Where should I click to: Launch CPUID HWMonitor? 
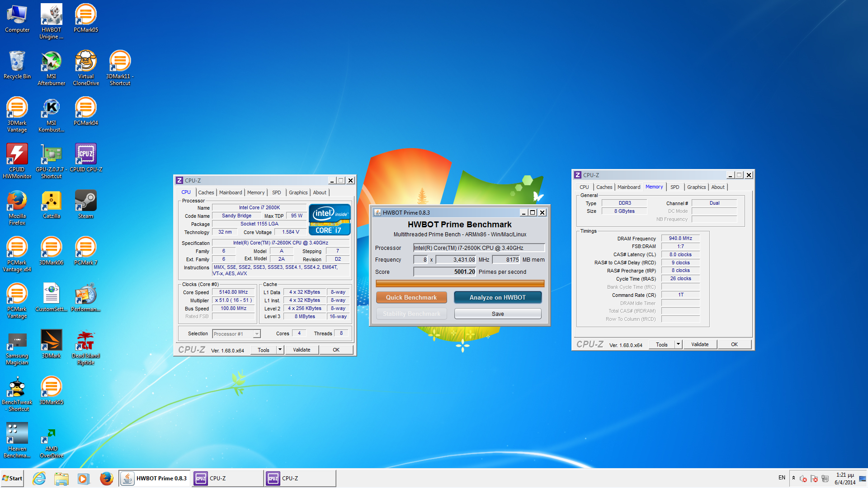click(x=17, y=161)
